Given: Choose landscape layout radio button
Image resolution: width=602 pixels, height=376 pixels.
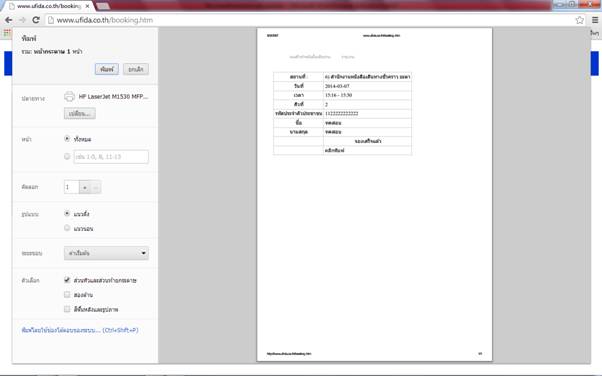Looking at the screenshot, I should point(67,228).
